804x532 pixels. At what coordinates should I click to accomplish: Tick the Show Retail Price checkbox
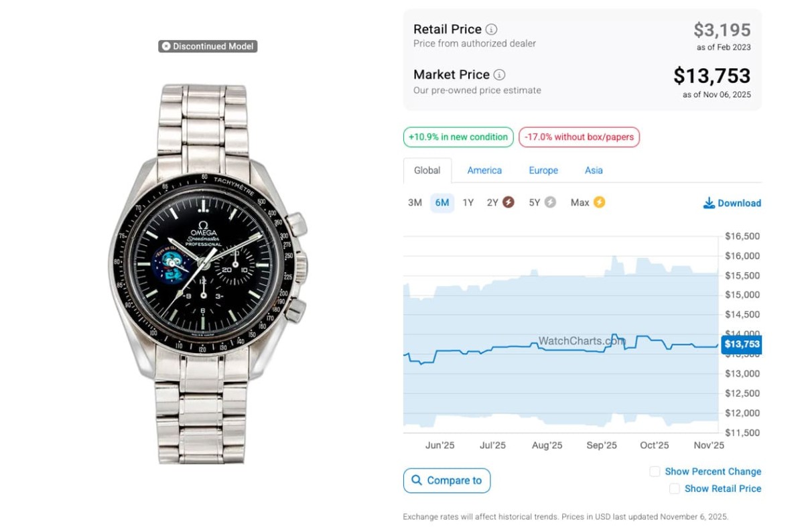point(675,489)
